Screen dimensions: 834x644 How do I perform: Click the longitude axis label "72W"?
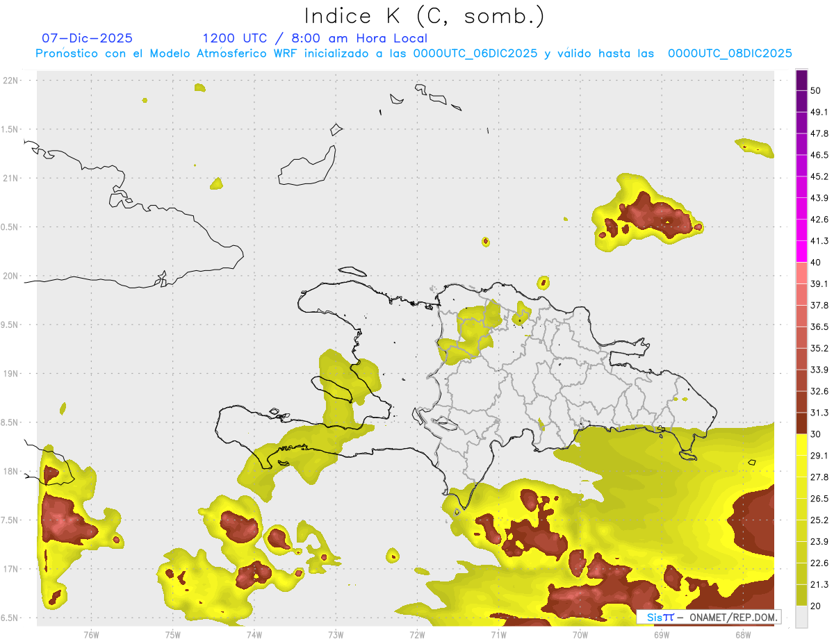[x=417, y=634]
